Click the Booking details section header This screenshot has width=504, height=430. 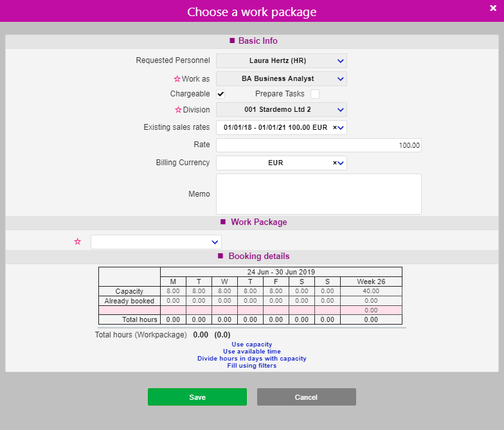(x=252, y=256)
